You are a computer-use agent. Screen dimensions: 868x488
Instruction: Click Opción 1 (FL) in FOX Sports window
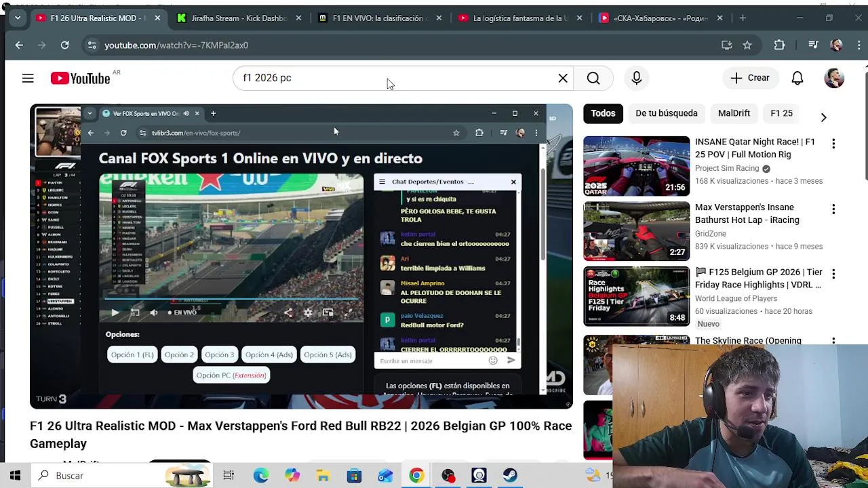132,354
